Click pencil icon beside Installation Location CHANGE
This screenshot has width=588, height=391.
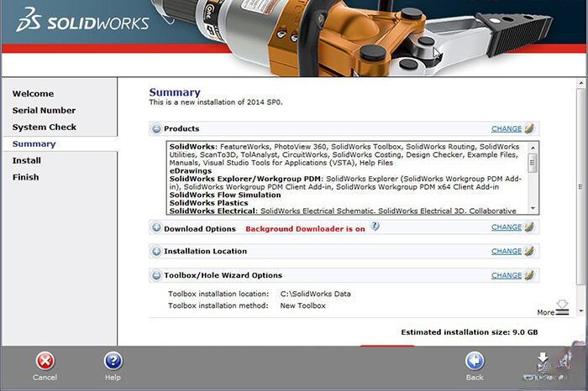pyautogui.click(x=528, y=251)
